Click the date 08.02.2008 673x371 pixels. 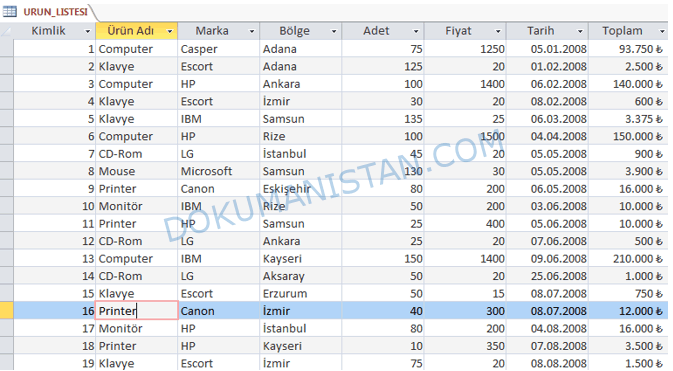(547, 101)
